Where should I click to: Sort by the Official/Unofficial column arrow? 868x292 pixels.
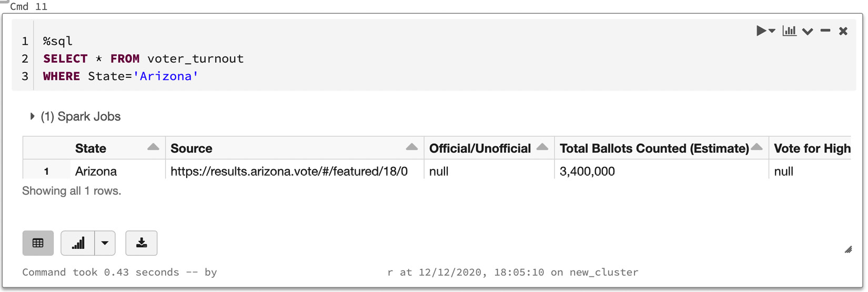coord(542,147)
